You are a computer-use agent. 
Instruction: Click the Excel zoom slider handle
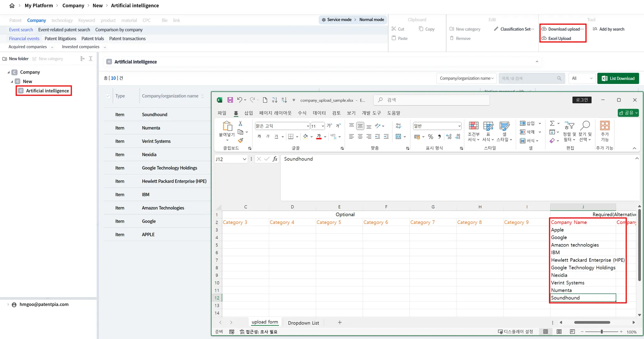[x=602, y=332]
